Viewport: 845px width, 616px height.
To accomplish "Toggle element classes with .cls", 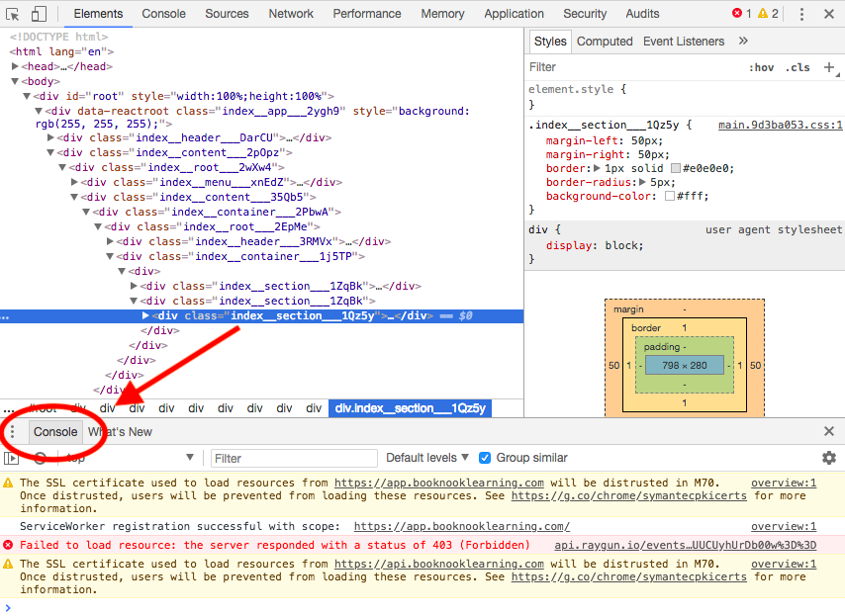I will 796,68.
